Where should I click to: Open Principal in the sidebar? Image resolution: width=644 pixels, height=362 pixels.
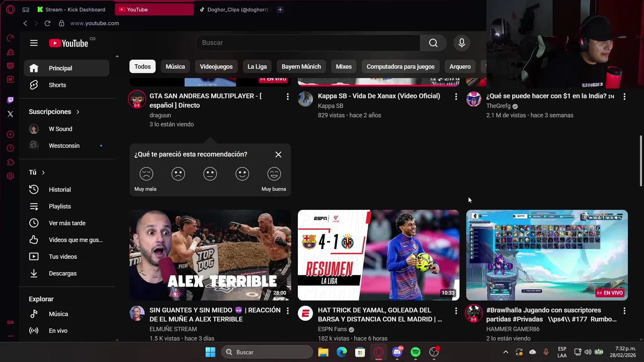click(66, 68)
